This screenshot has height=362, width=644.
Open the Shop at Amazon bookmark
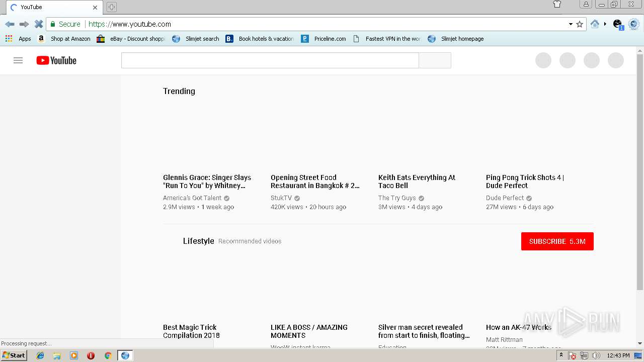(64, 39)
